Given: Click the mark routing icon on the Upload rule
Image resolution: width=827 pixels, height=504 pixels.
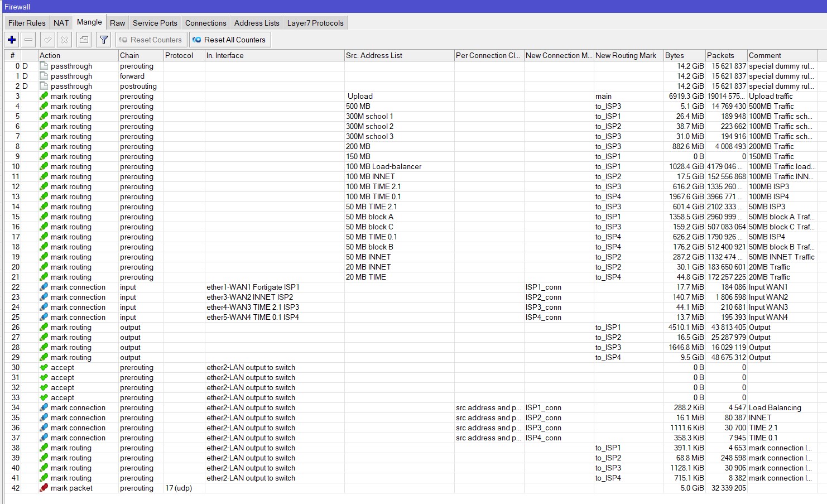Looking at the screenshot, I should click(44, 96).
